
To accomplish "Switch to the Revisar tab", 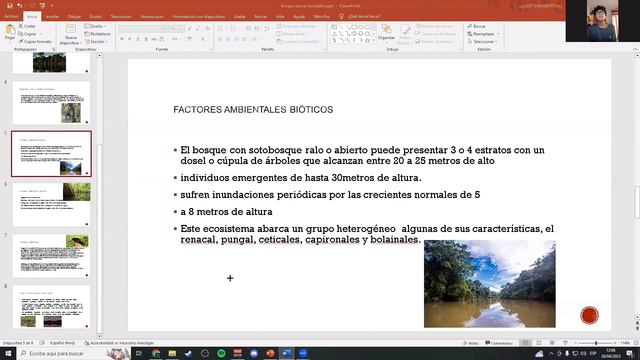I will (261, 17).
